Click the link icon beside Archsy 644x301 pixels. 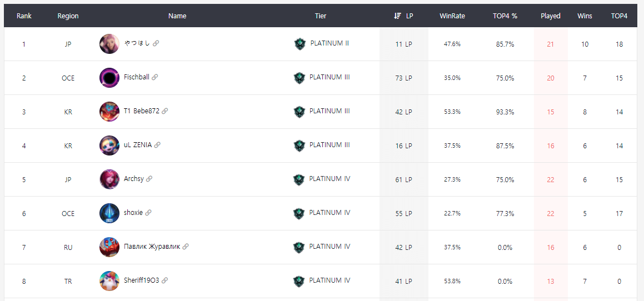tap(149, 179)
